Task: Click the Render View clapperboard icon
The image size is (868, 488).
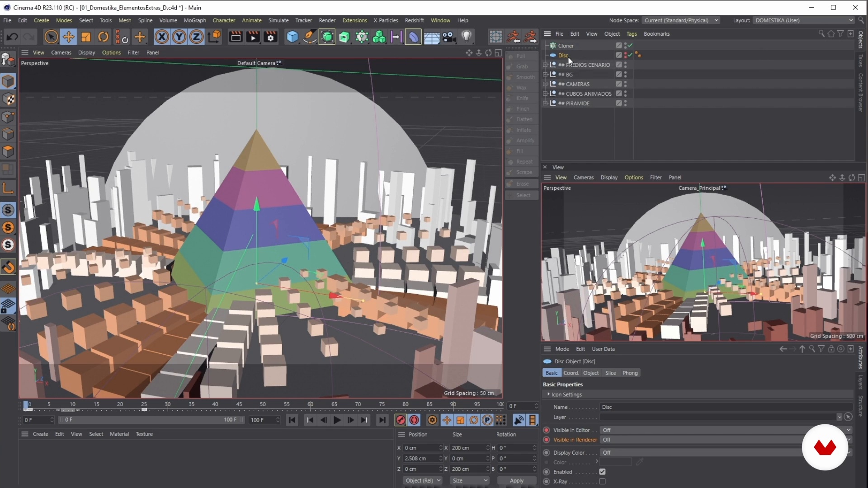Action: (x=236, y=37)
